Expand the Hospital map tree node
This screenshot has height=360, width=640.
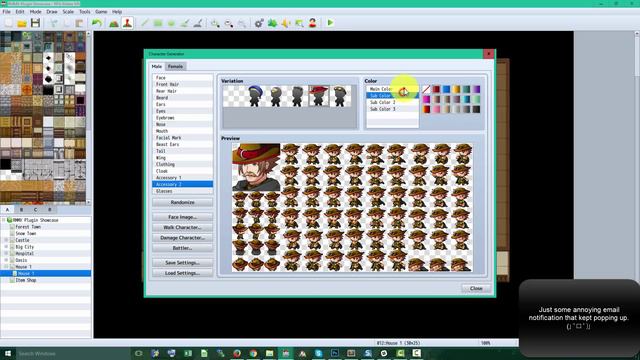tap(6, 253)
